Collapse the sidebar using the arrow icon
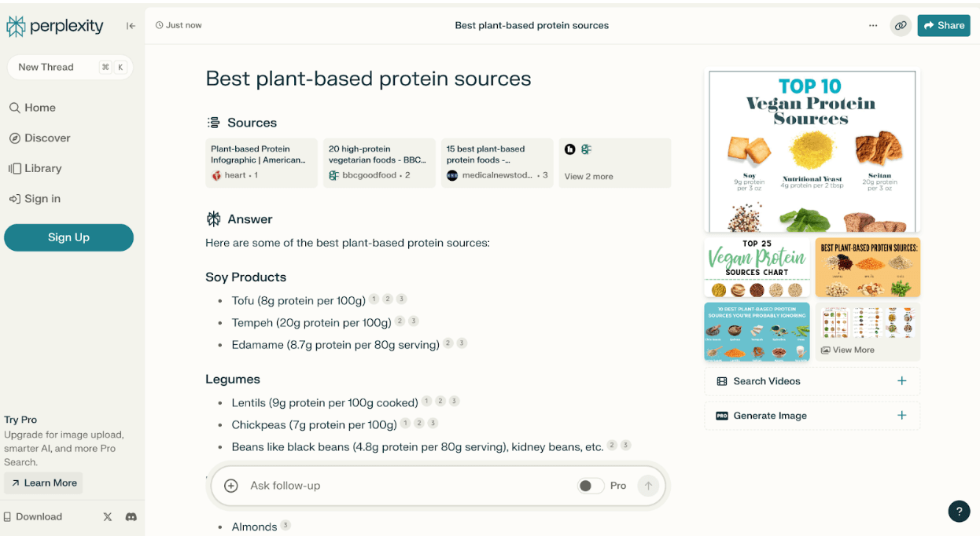Screen dimensions: 980x536 point(131,25)
